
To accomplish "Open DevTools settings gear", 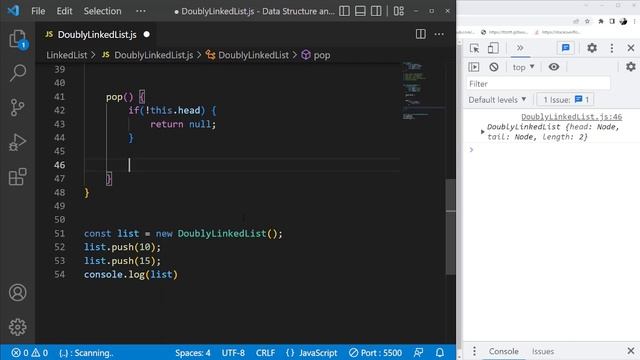I will 592,48.
